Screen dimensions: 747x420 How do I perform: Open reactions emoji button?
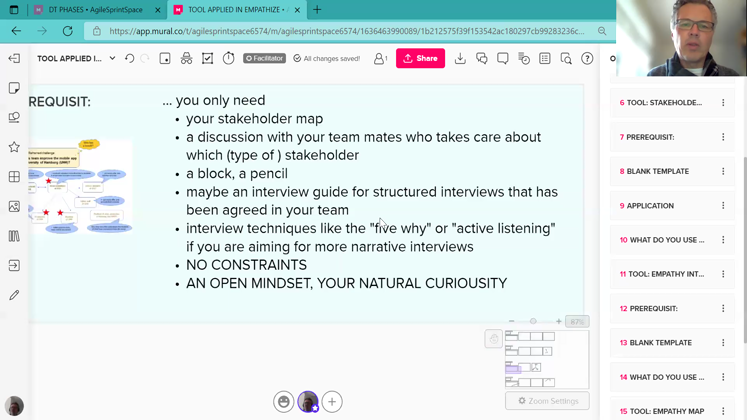tap(283, 401)
